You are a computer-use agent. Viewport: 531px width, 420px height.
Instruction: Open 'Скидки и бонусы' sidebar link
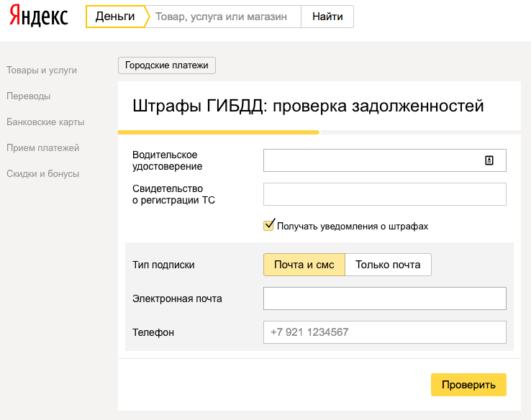(43, 173)
